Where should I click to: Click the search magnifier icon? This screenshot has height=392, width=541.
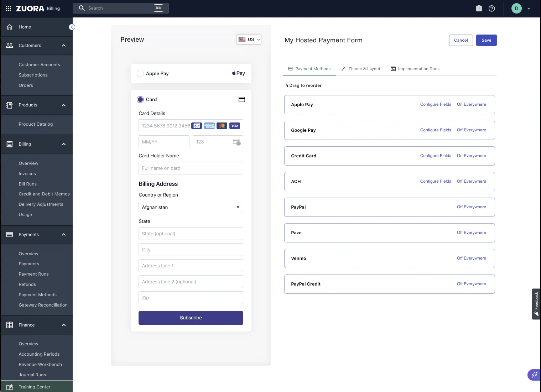(82, 8)
